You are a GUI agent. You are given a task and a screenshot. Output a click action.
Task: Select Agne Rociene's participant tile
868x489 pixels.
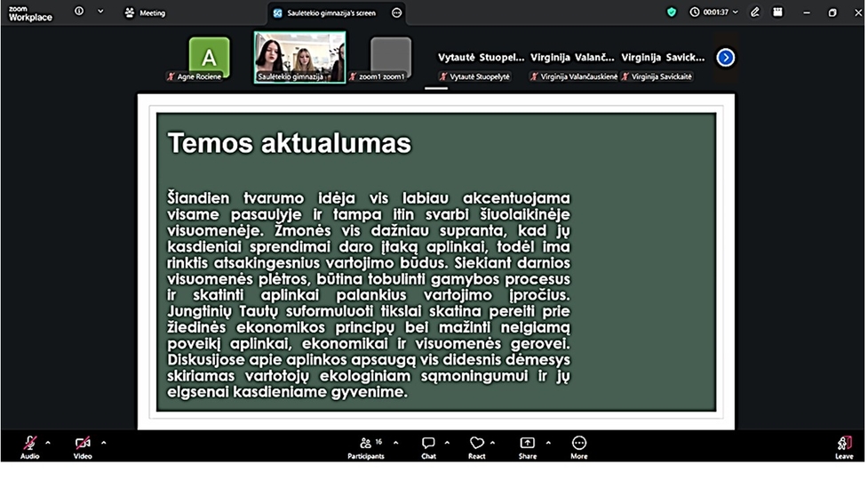(209, 58)
